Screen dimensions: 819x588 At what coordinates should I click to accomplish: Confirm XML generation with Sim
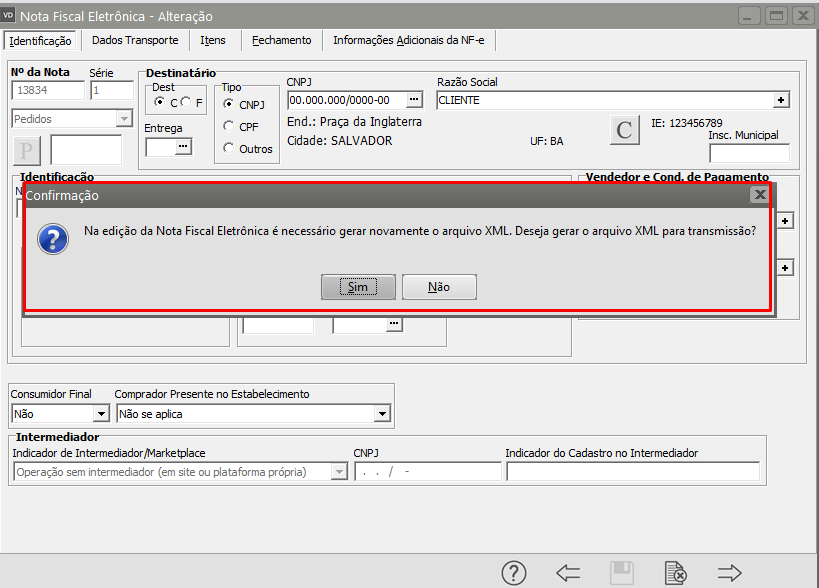358,287
